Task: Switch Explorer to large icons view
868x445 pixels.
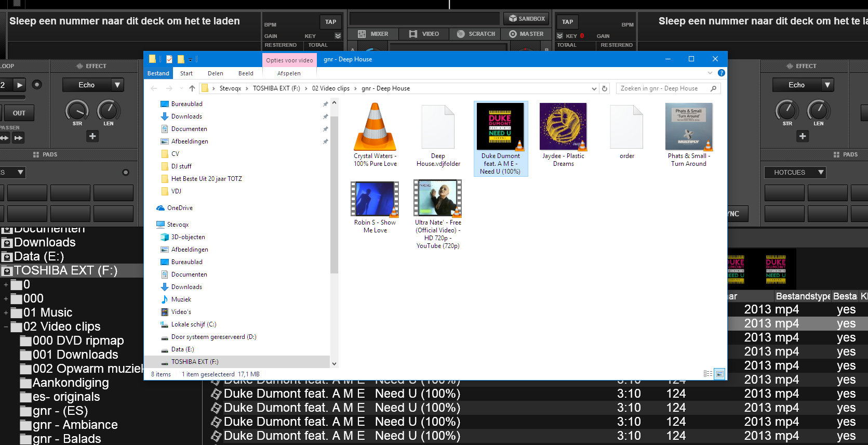Action: 719,374
